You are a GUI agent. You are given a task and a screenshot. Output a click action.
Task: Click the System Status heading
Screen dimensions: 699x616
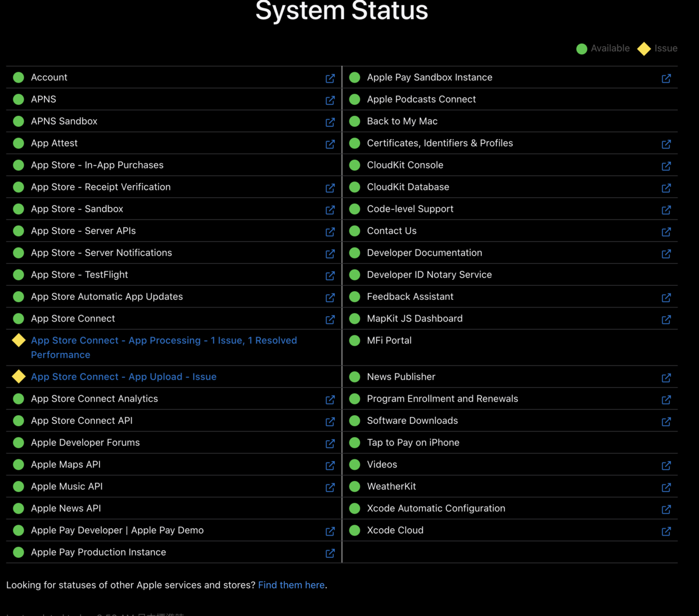click(342, 10)
